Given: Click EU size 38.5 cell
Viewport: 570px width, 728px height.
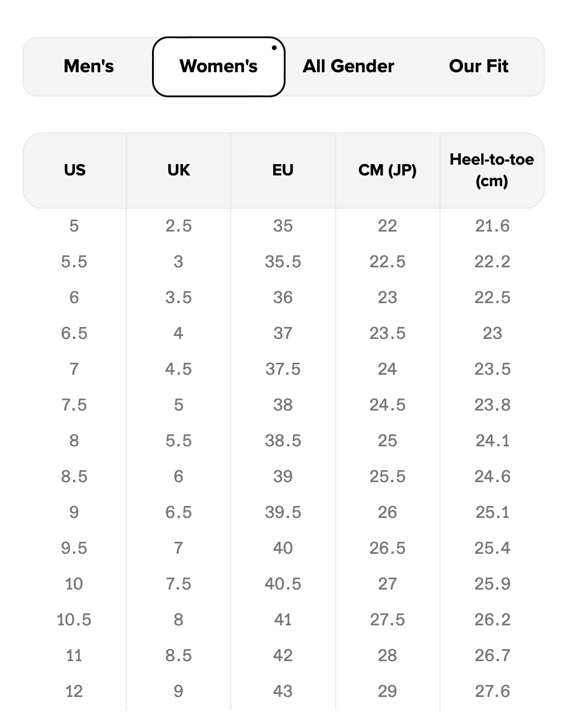Looking at the screenshot, I should click(x=283, y=441).
